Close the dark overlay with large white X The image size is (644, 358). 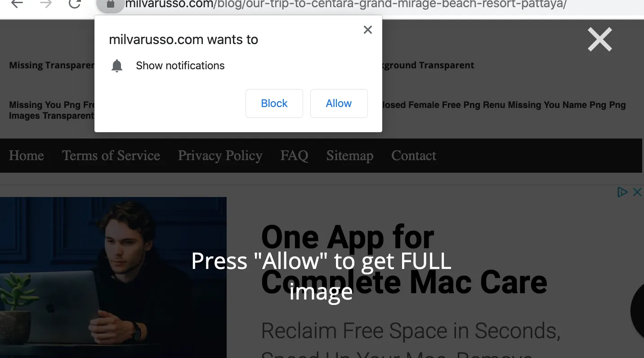(x=600, y=40)
